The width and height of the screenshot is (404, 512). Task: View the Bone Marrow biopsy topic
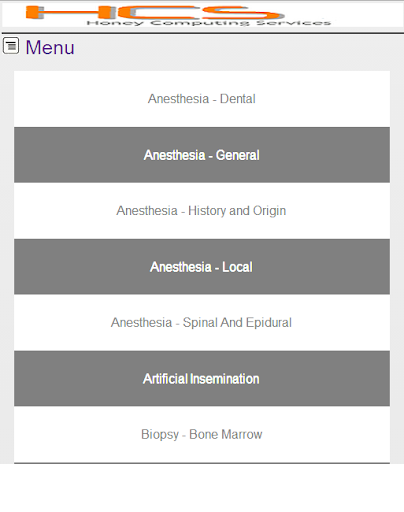tap(202, 435)
